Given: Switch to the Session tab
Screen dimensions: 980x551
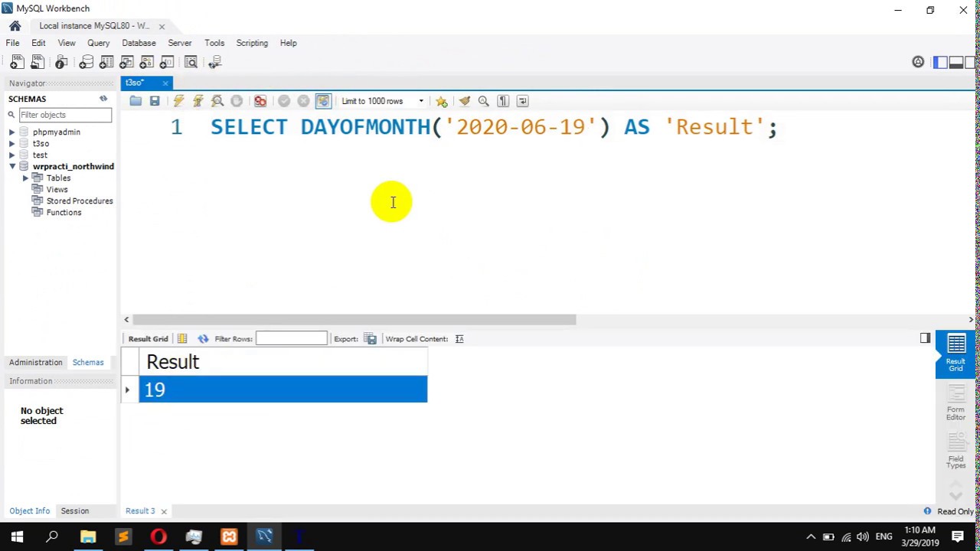Looking at the screenshot, I should (x=75, y=511).
